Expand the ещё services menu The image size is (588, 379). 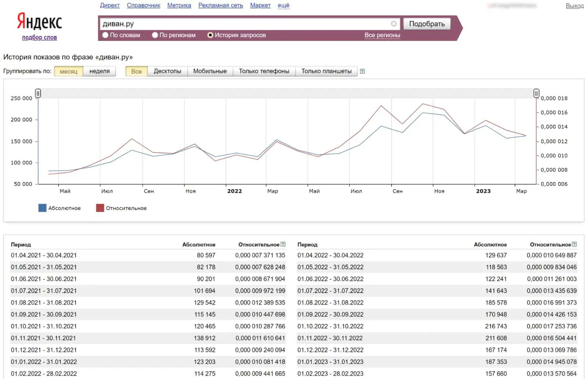[x=283, y=6]
